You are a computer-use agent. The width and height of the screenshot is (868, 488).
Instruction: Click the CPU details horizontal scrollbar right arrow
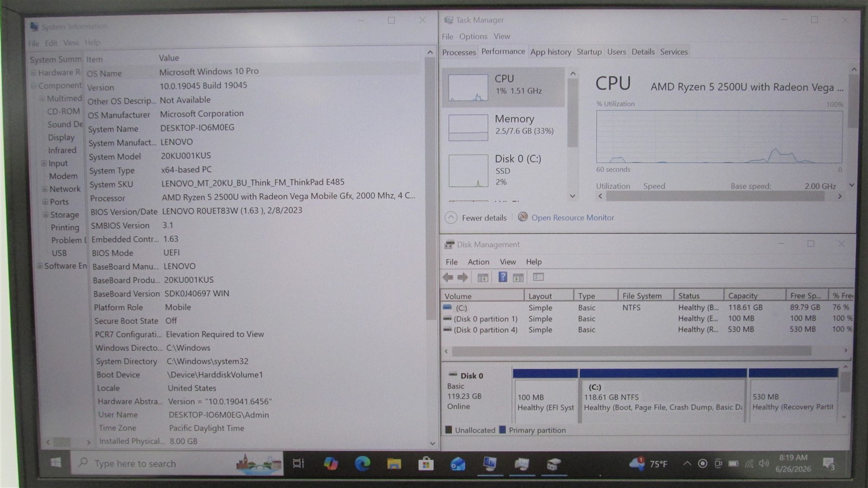840,196
